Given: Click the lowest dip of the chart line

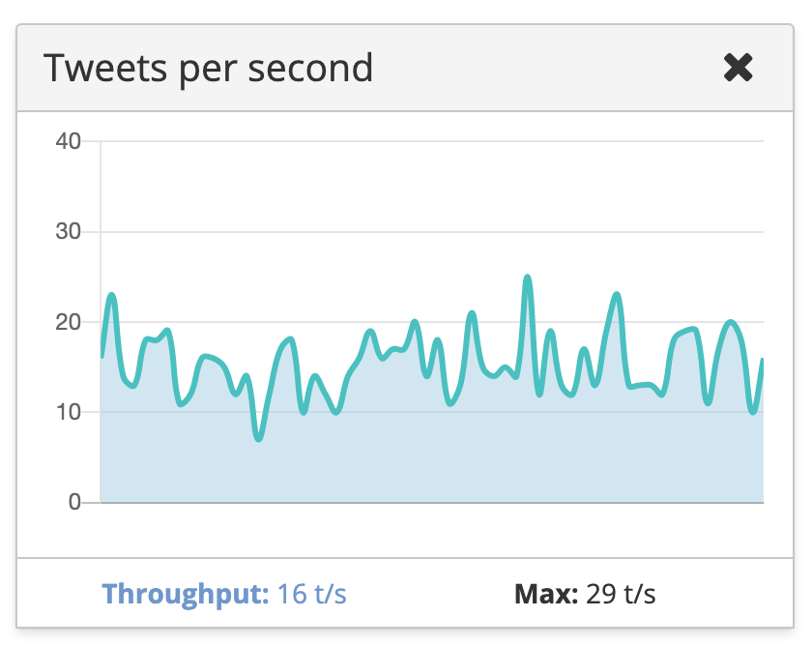Looking at the screenshot, I should (x=259, y=439).
